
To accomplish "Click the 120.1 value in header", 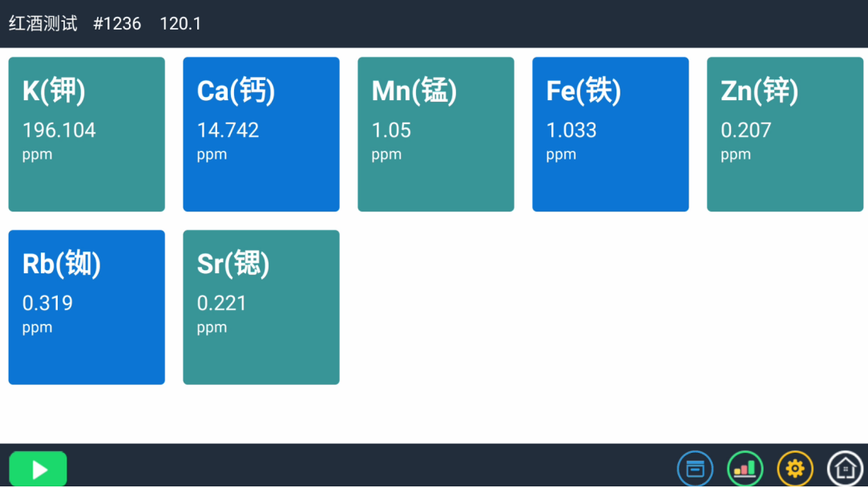I will point(180,24).
